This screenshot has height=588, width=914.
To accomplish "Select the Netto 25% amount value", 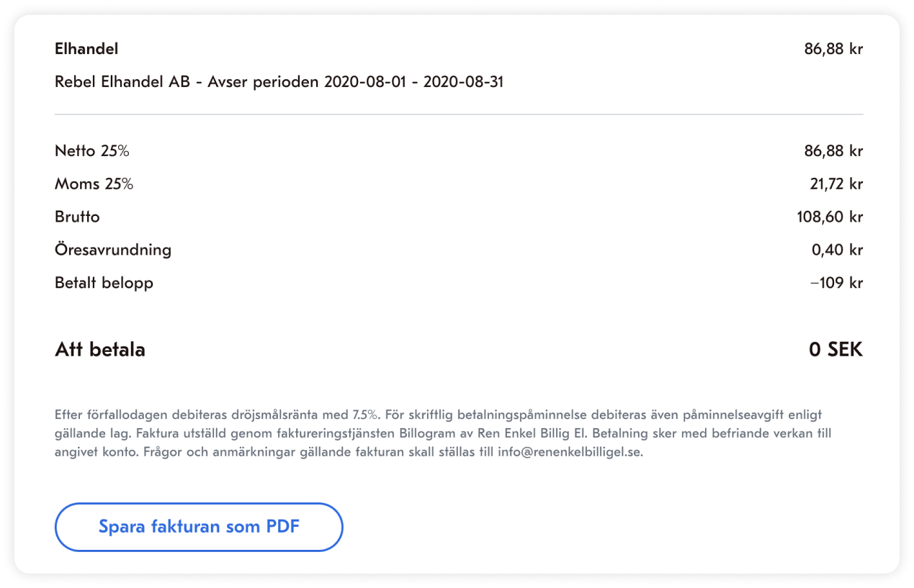I will pos(833,151).
